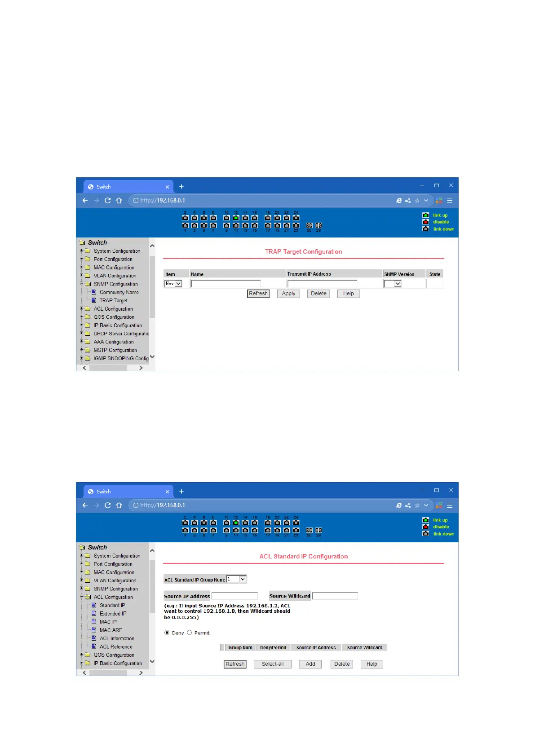Open a new tab in the upper TRAP Target browser
535x756 pixels.
pyautogui.click(x=181, y=187)
